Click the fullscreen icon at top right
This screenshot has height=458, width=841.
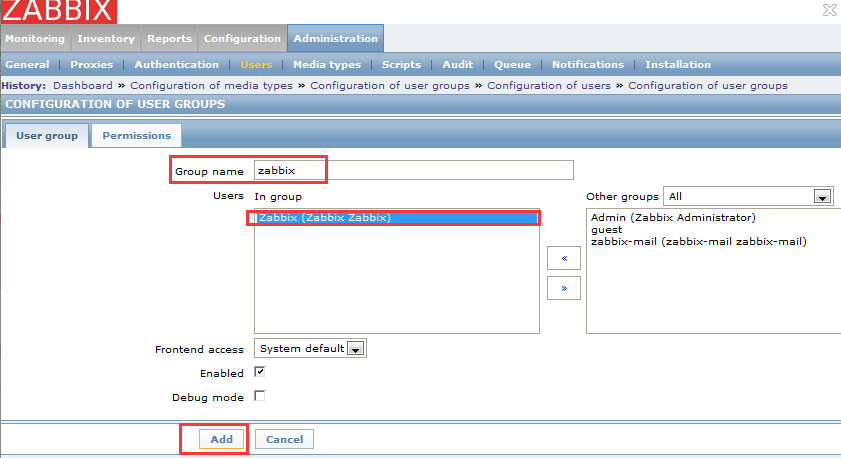tap(829, 10)
